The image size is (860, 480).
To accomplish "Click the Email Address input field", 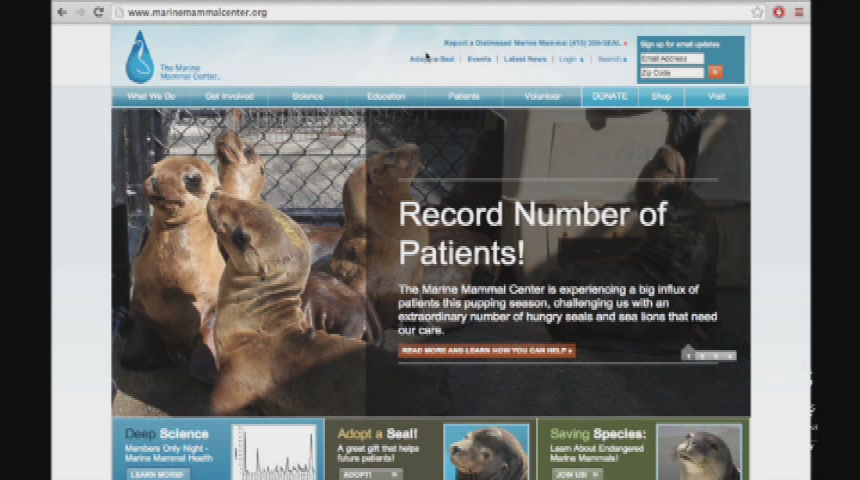I will 672,59.
